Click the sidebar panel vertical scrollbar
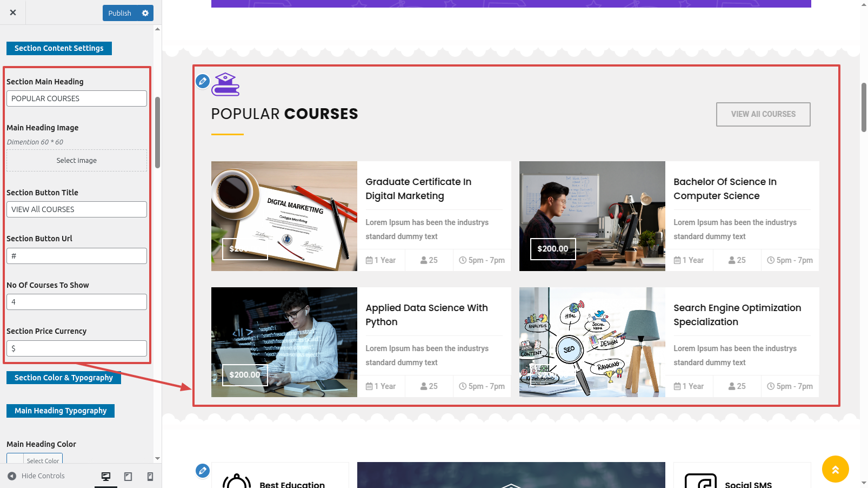This screenshot has height=488, width=868. [157, 133]
